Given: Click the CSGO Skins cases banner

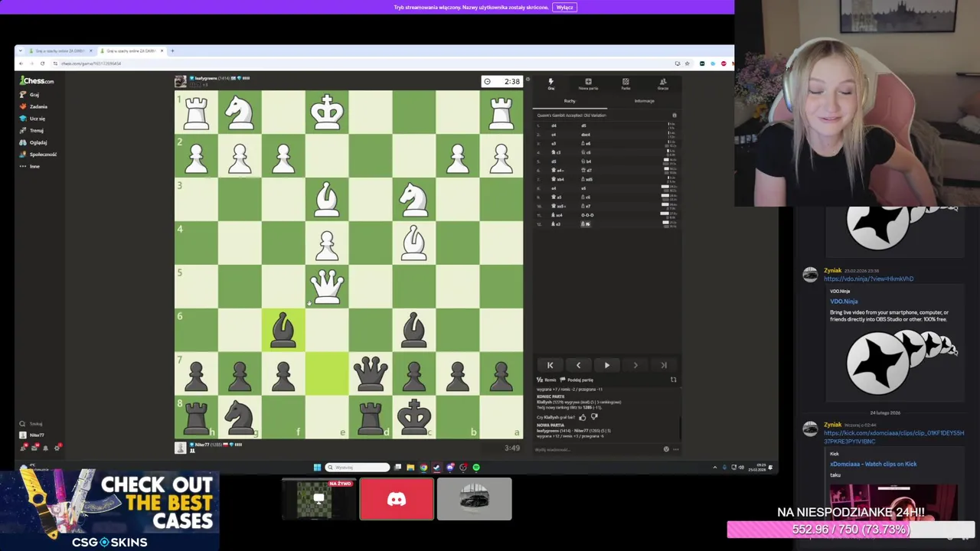Looking at the screenshot, I should [109, 510].
